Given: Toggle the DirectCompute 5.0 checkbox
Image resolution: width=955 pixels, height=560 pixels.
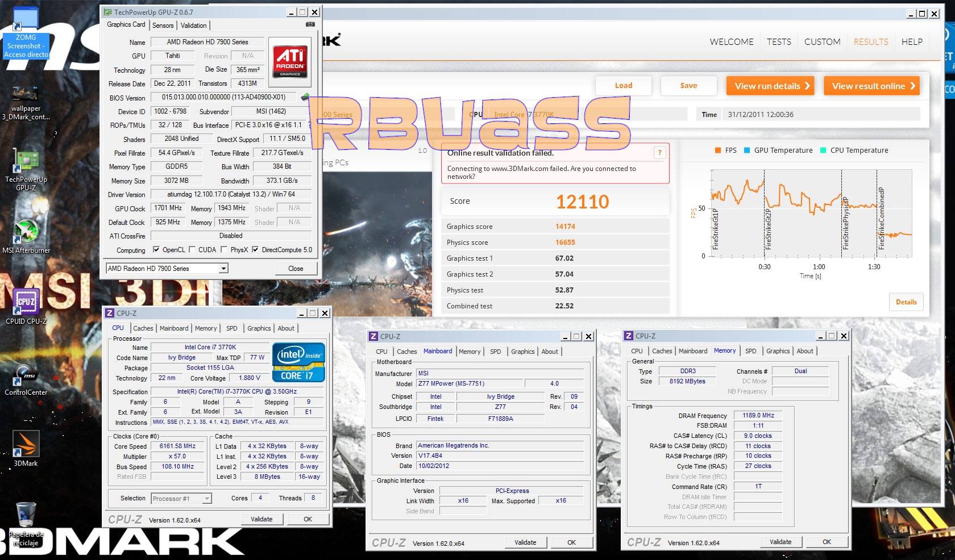Looking at the screenshot, I should point(255,249).
